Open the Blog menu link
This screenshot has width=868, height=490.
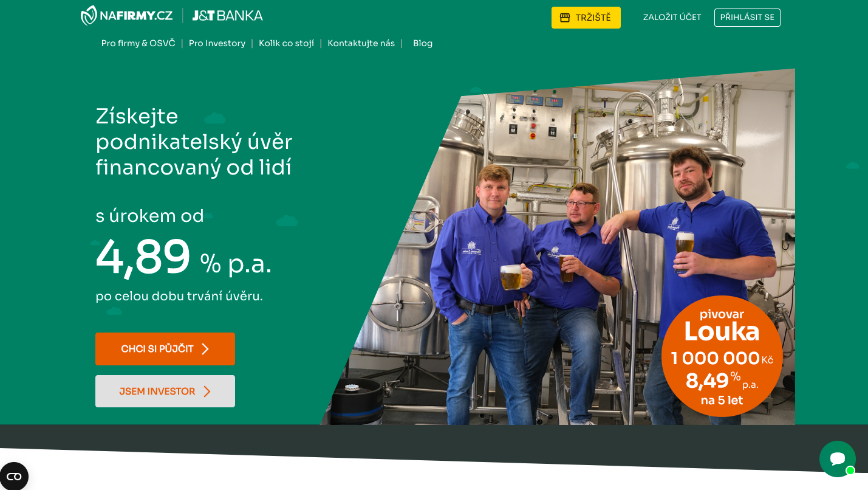[x=423, y=43]
